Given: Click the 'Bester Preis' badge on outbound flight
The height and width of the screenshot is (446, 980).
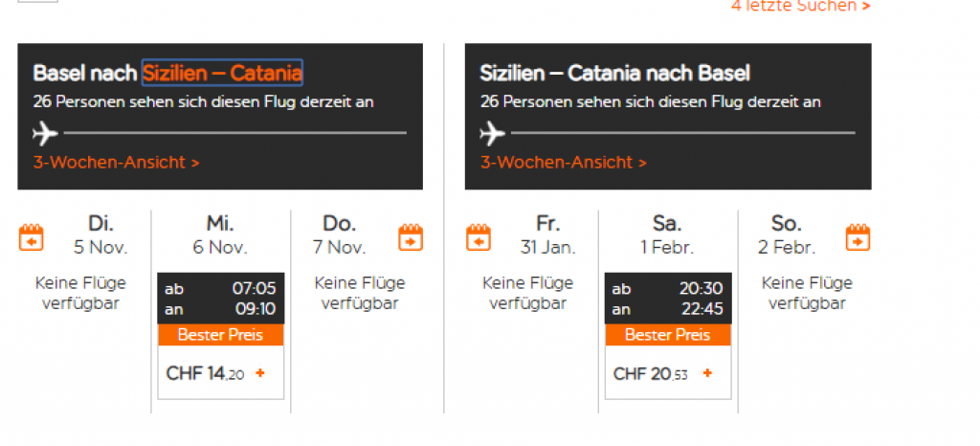Looking at the screenshot, I should [220, 335].
